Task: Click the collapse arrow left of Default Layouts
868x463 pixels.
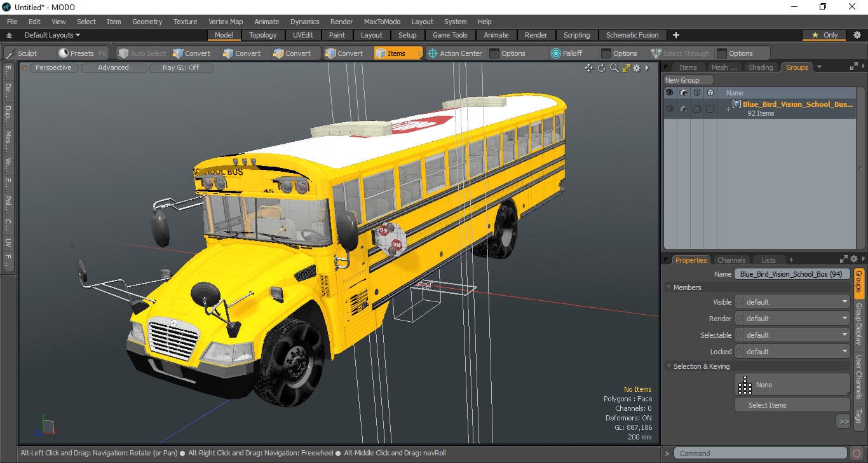Action: tap(10, 35)
